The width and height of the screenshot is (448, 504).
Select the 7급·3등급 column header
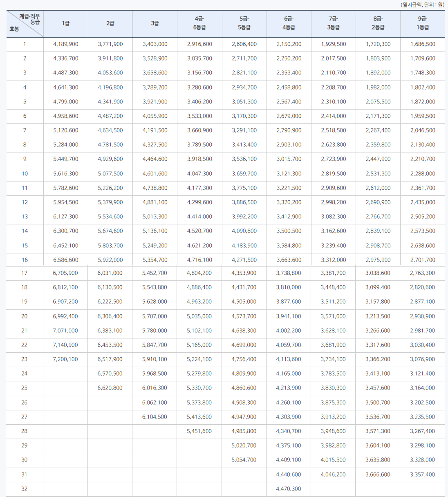(x=334, y=23)
